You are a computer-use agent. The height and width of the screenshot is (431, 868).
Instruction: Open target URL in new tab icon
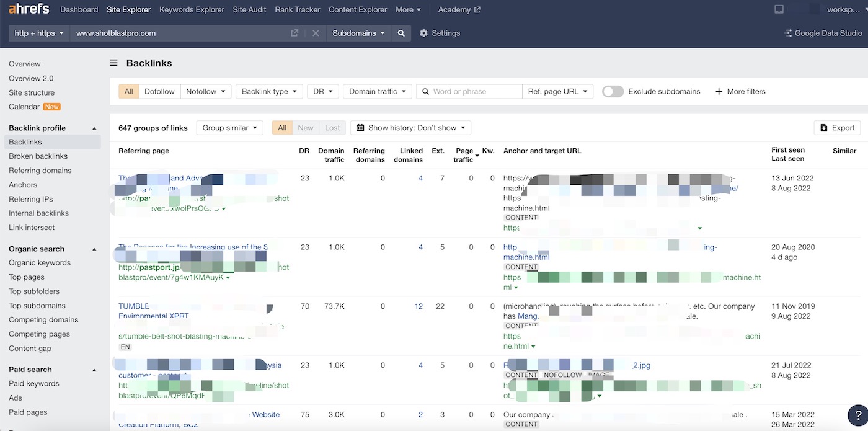pyautogui.click(x=294, y=33)
